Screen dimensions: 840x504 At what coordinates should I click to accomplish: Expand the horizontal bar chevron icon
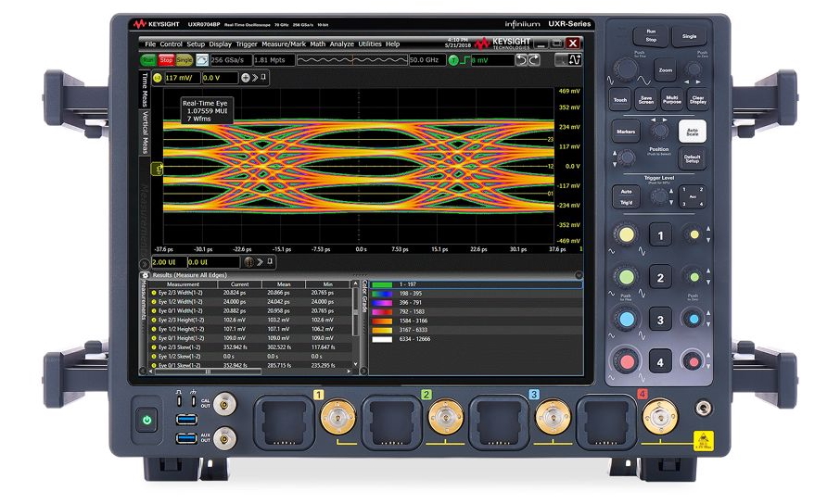(x=260, y=262)
